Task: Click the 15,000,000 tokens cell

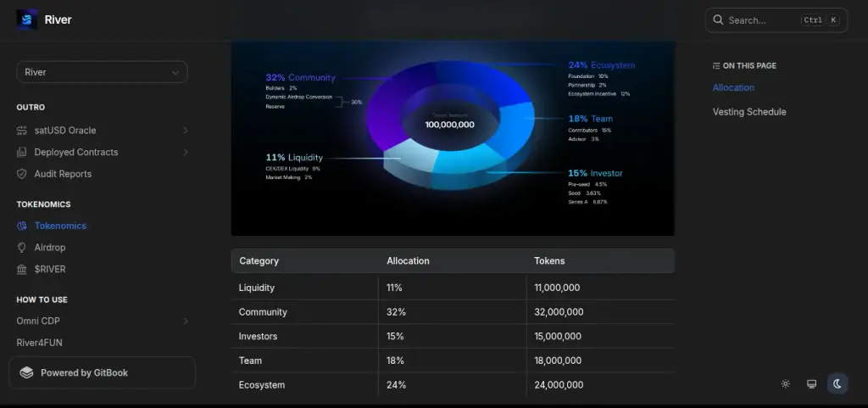Action: click(x=601, y=337)
